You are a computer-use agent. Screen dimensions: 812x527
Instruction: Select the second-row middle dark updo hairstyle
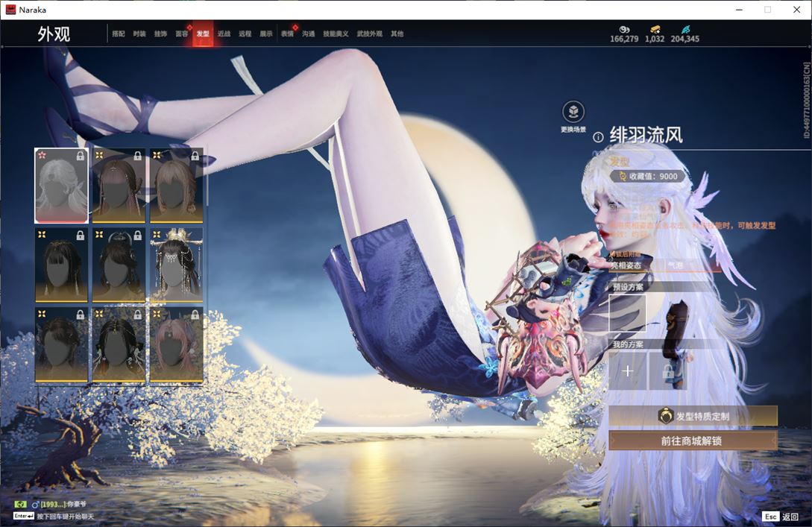coord(119,265)
